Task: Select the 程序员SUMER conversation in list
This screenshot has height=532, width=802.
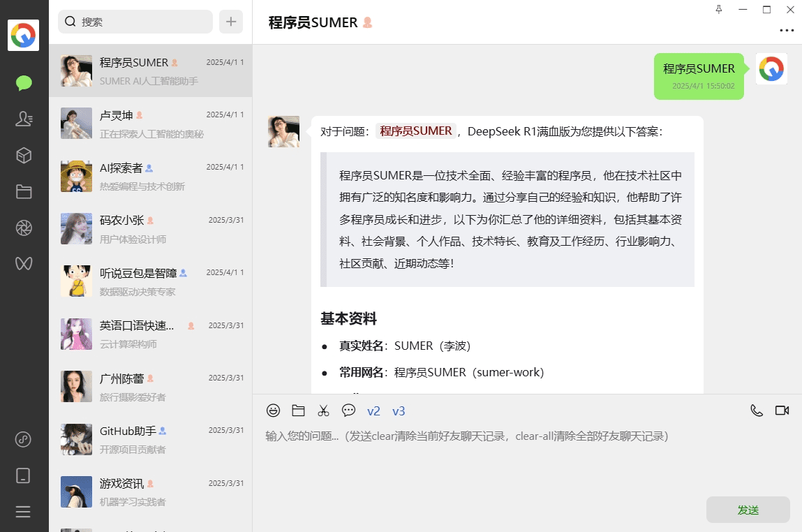Action: click(150, 71)
